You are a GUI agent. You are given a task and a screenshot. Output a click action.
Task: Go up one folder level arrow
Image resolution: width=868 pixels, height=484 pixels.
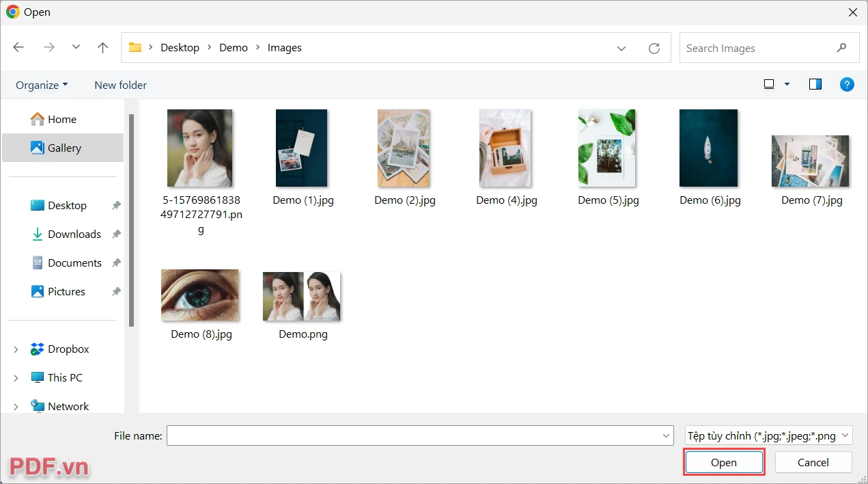(x=102, y=47)
